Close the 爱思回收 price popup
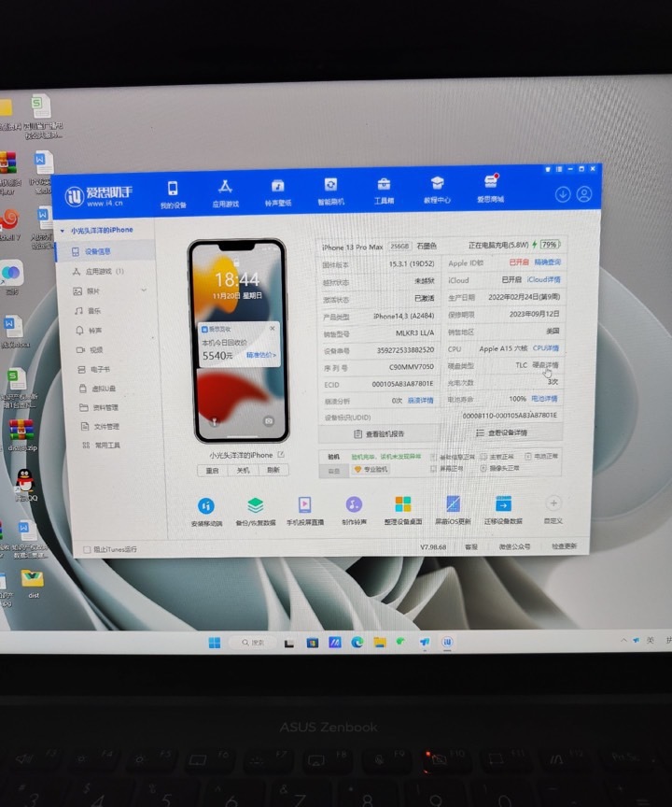Image resolution: width=672 pixels, height=807 pixels. 272,329
